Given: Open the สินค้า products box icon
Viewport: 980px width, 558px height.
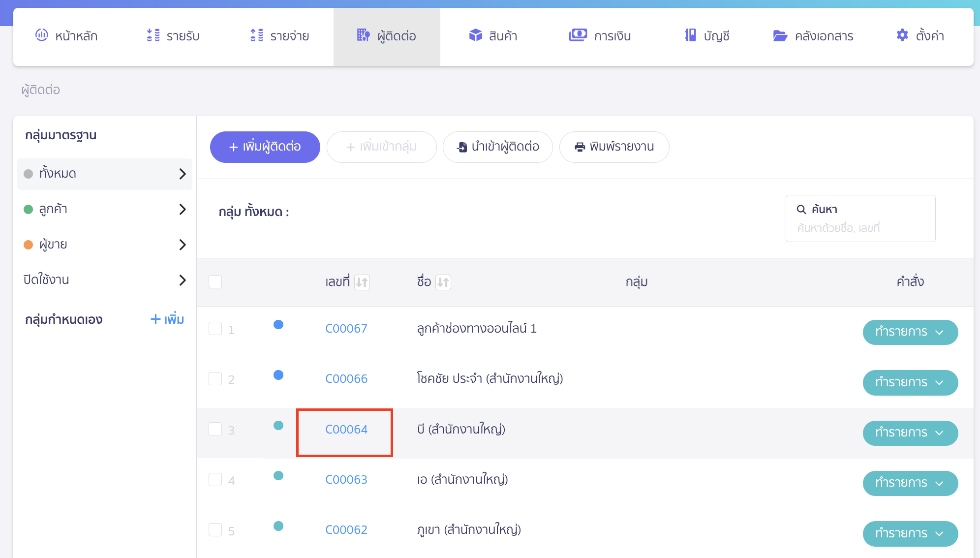Looking at the screenshot, I should [475, 35].
